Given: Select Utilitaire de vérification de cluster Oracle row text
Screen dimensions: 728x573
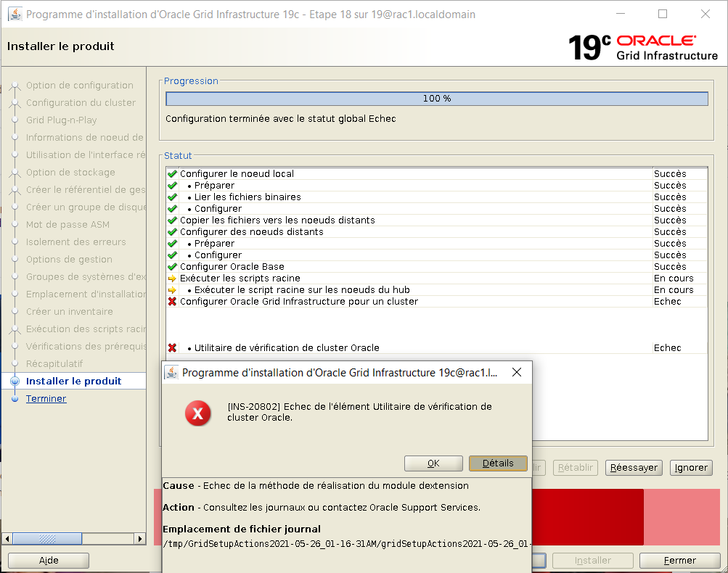Looking at the screenshot, I should (x=287, y=348).
